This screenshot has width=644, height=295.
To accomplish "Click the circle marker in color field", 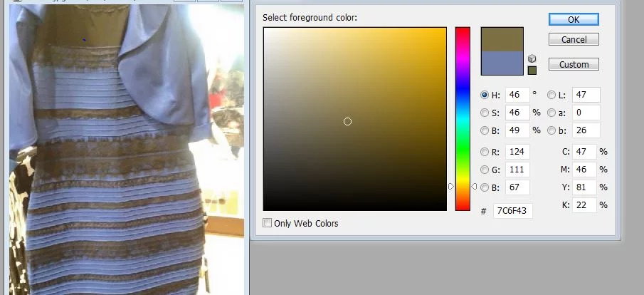I will click(x=347, y=121).
